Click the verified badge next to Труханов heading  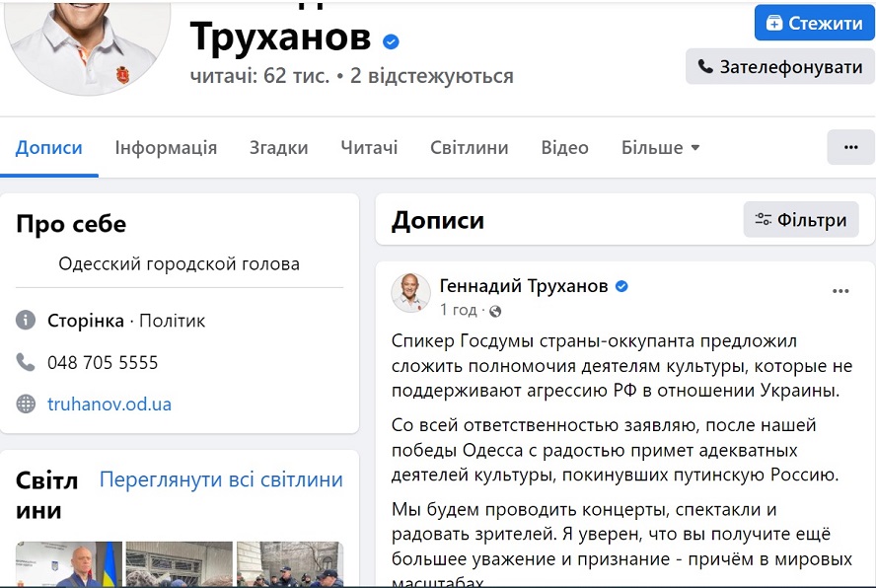(392, 41)
